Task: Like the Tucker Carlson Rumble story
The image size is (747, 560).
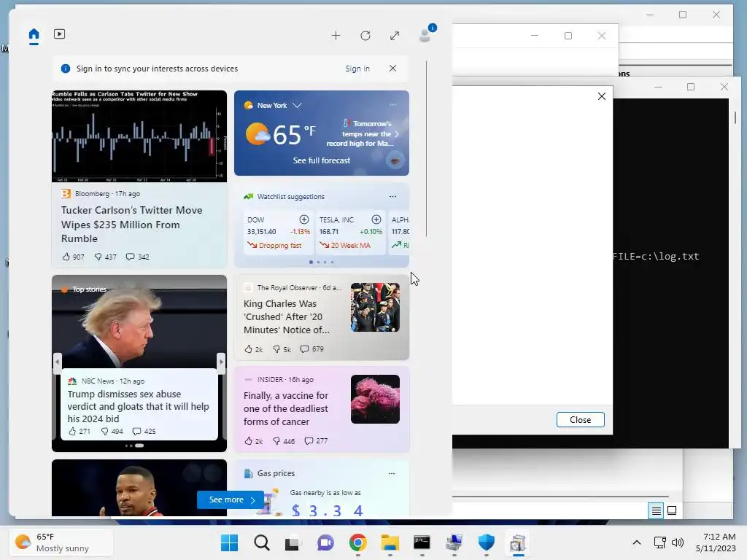Action: [x=73, y=257]
